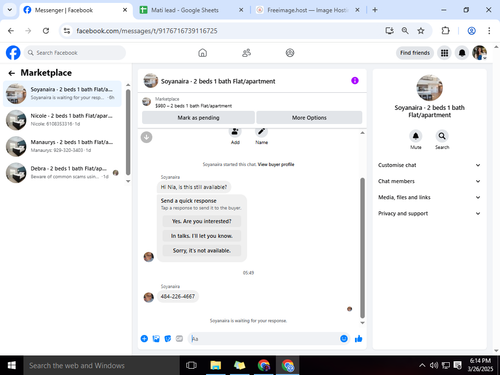Open volume control in system tray
The width and height of the screenshot is (500, 375).
[434, 365]
